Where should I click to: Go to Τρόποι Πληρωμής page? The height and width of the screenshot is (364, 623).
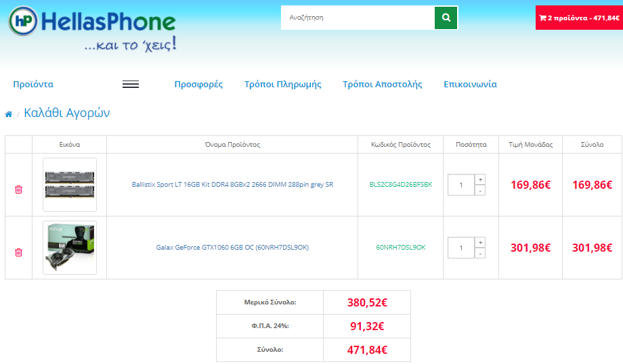point(283,84)
